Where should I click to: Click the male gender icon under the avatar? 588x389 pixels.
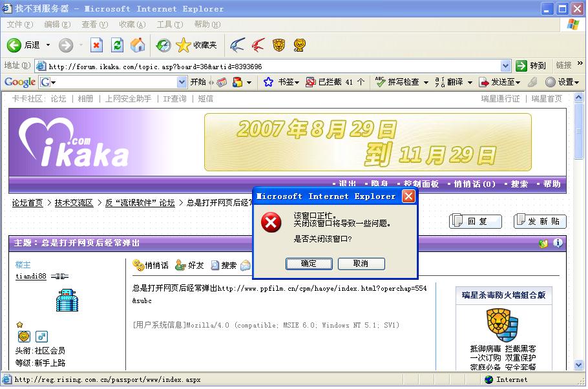click(x=41, y=337)
